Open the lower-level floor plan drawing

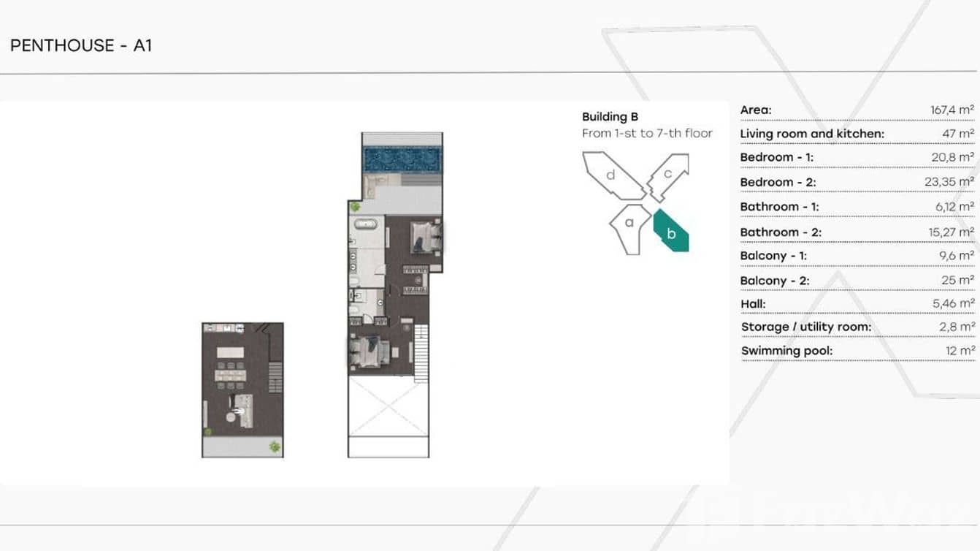tap(242, 390)
